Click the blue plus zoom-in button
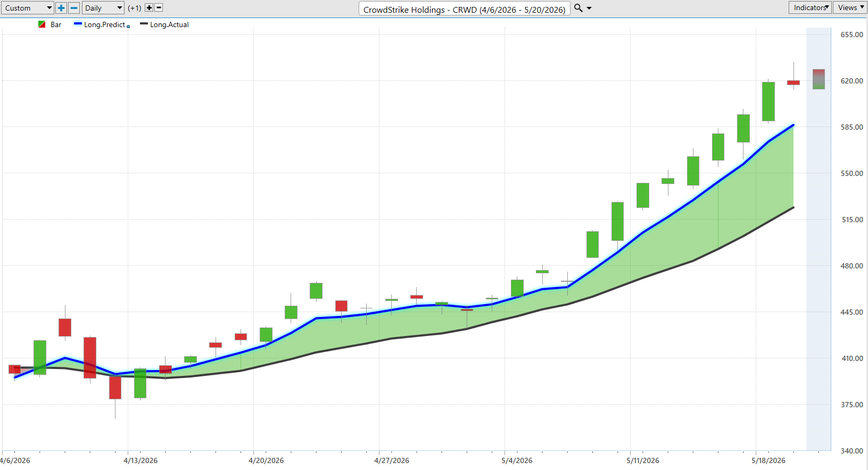This screenshot has height=470, width=868. (61, 8)
